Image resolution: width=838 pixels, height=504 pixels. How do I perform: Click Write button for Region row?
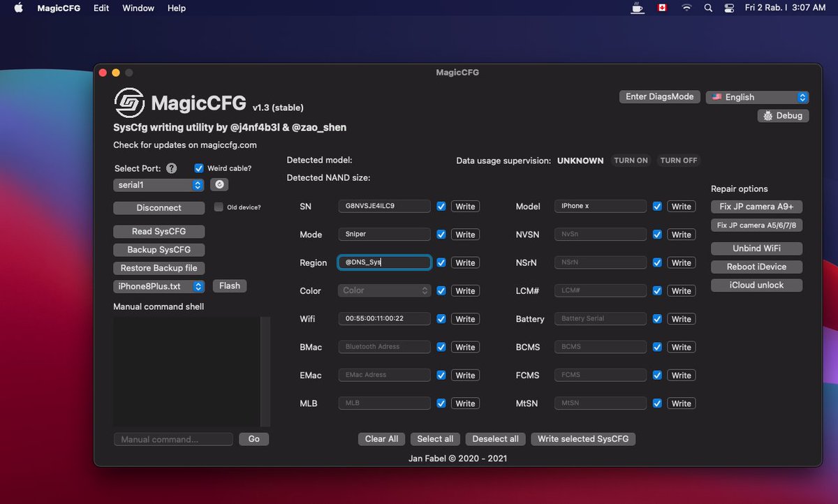tap(465, 262)
